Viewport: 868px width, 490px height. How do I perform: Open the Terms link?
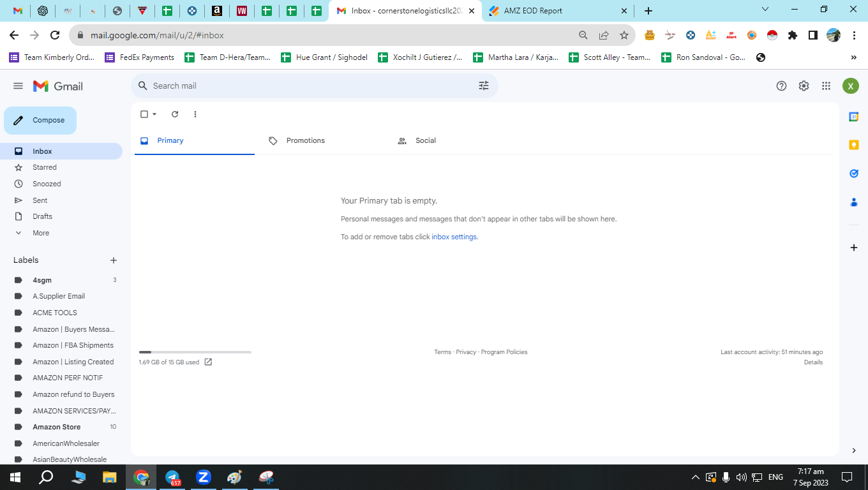[442, 352]
